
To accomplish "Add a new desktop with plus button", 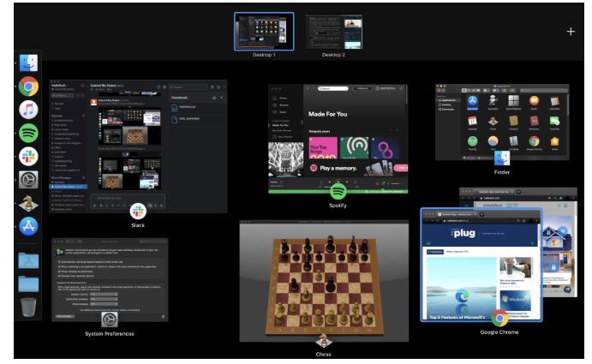I will (x=571, y=32).
